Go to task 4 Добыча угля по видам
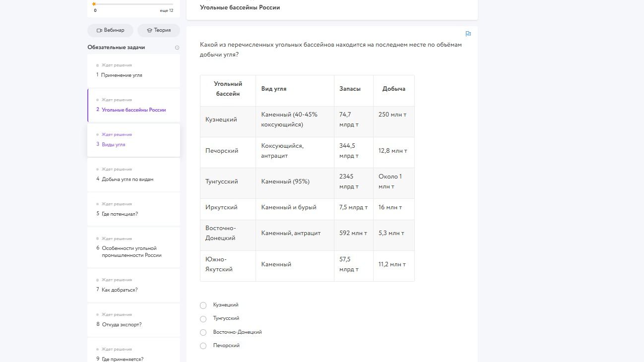Image resolution: width=644 pixels, height=362 pixels. 133,175
